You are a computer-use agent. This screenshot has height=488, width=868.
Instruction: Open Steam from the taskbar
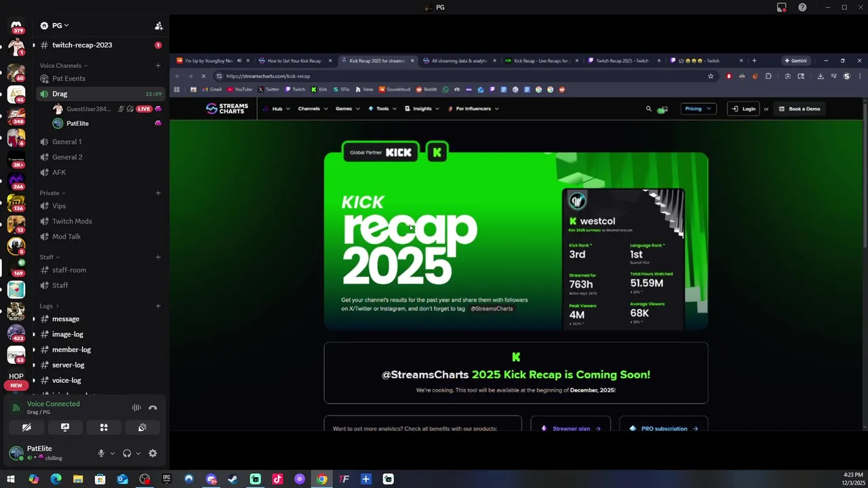click(x=233, y=479)
